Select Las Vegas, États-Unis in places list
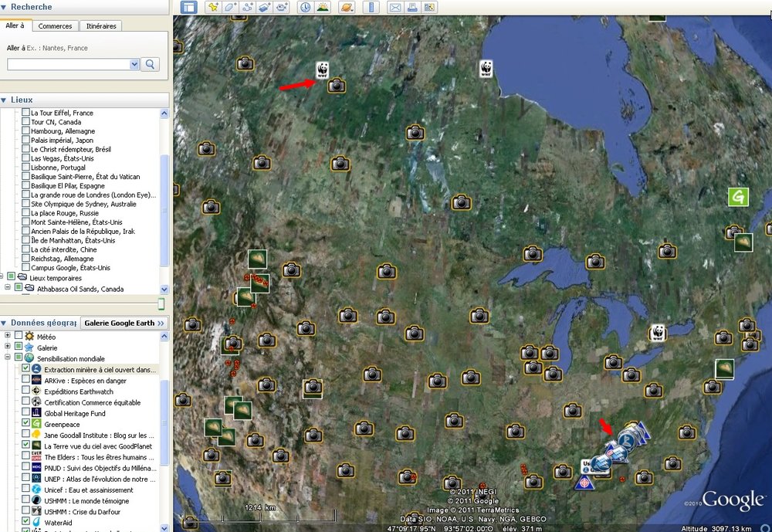Image resolution: width=772 pixels, height=532 pixels. pos(62,158)
